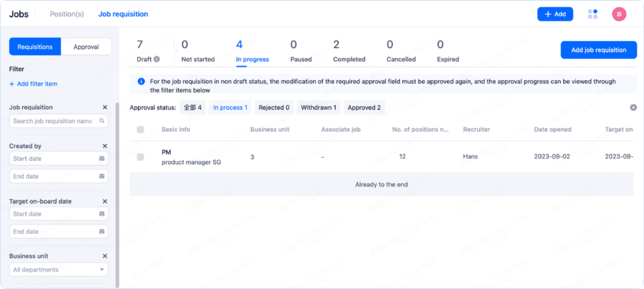Switch to the Approval toggle tab

click(x=86, y=47)
